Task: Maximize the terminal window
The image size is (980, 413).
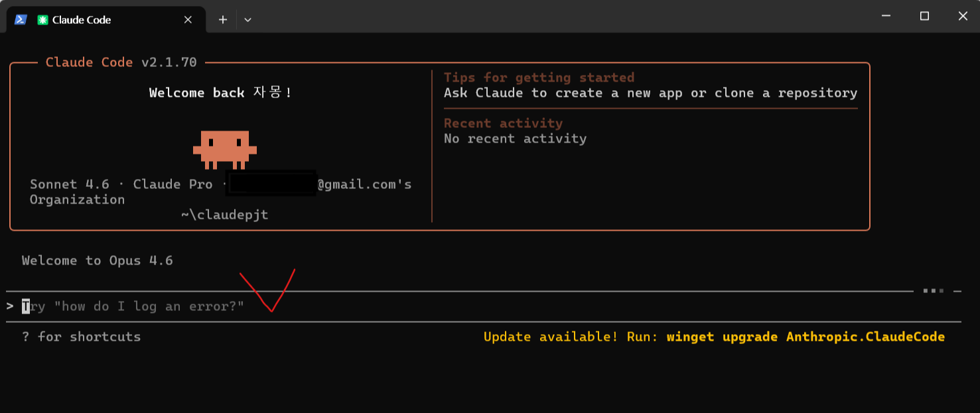Action: pos(924,16)
